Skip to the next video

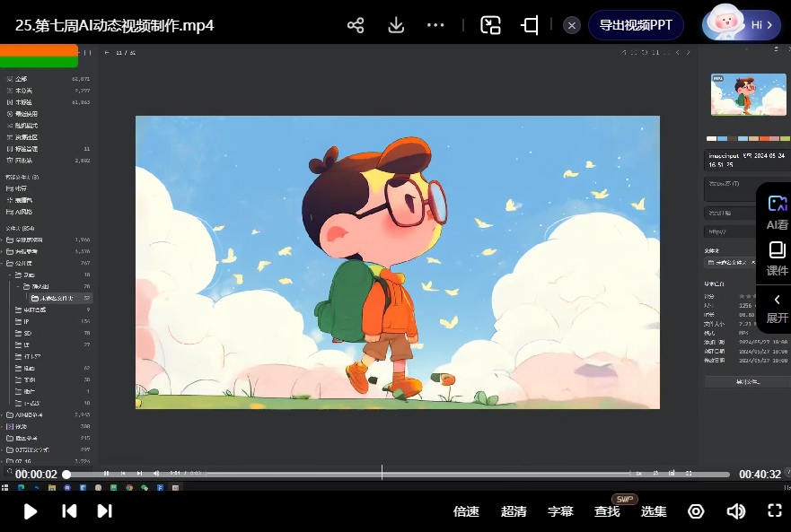click(x=104, y=511)
